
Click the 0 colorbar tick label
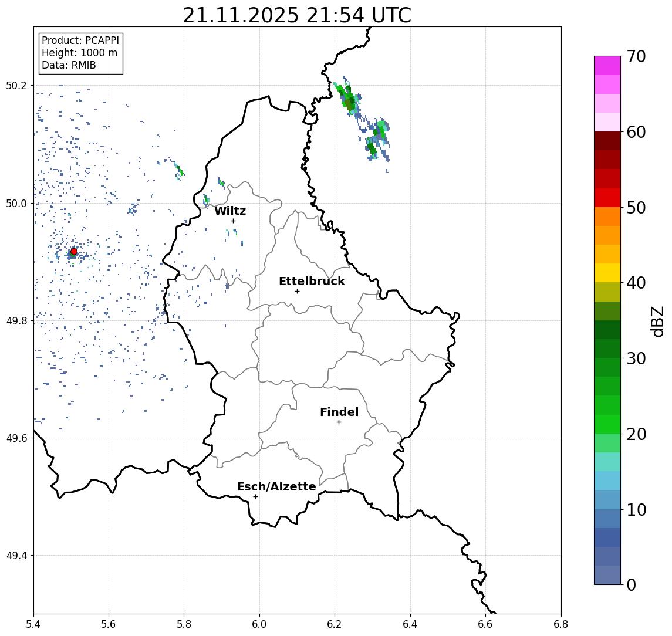pyautogui.click(x=632, y=584)
